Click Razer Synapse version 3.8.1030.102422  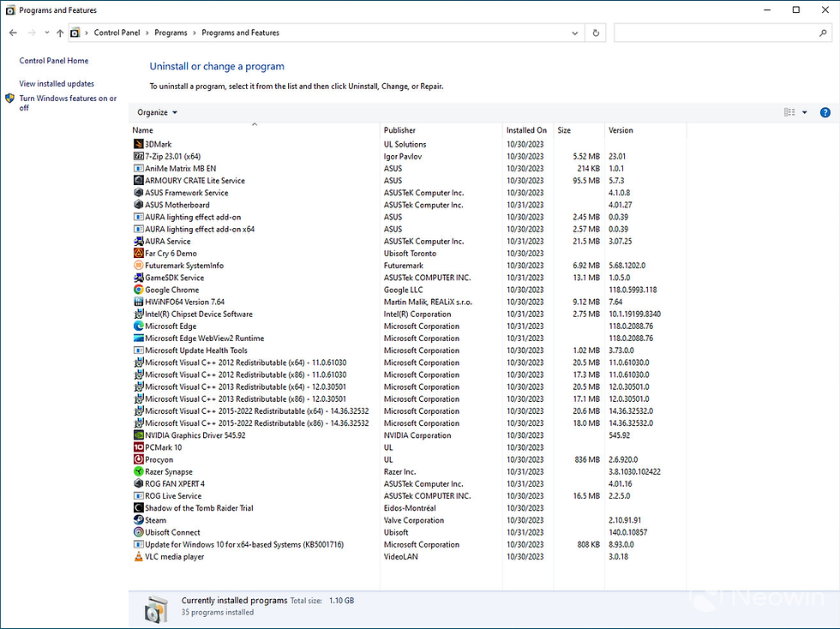pyautogui.click(x=635, y=472)
